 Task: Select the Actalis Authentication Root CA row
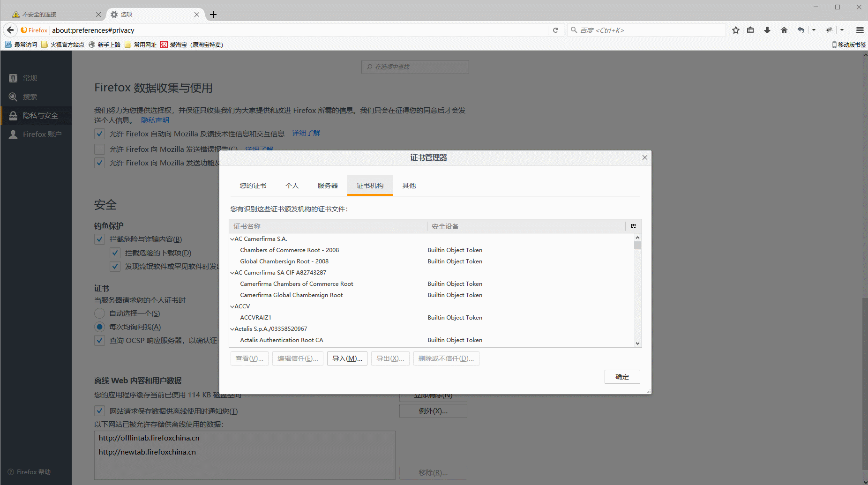click(x=431, y=340)
